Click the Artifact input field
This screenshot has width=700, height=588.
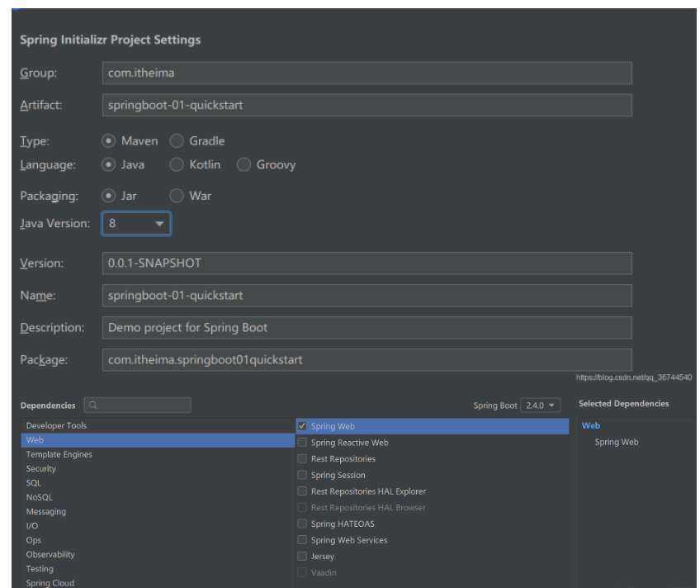click(367, 105)
